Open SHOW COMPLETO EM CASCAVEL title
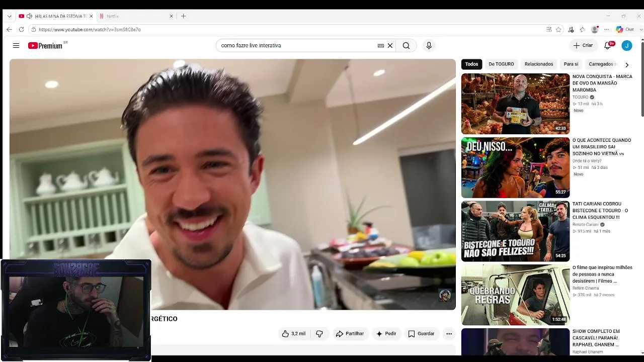Screen dimensions: 644x362 596,338
